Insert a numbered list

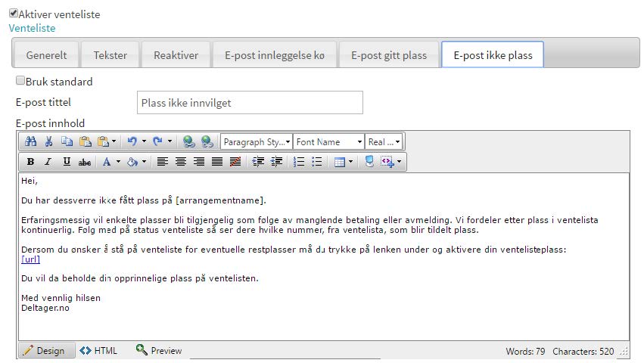click(x=299, y=162)
